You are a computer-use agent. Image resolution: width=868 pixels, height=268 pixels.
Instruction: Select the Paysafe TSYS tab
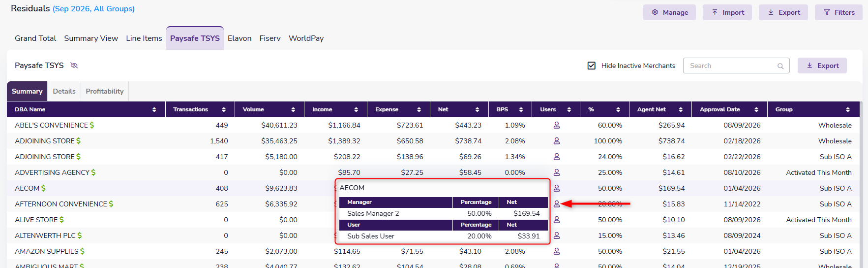(195, 38)
